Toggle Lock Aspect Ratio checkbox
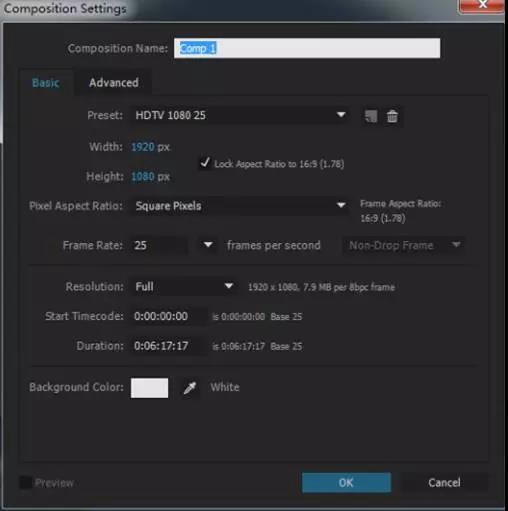 [x=204, y=163]
